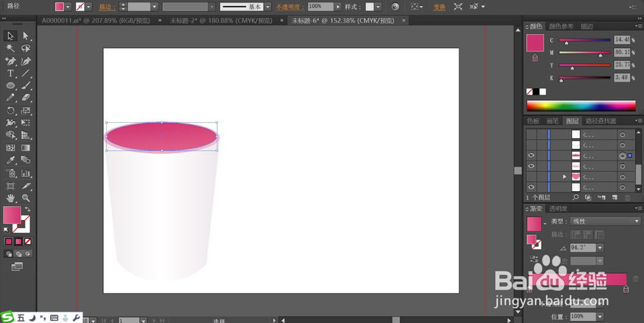Pick the Ellipse shape tool
Image resolution: width=644 pixels, height=323 pixels.
coord(11,86)
